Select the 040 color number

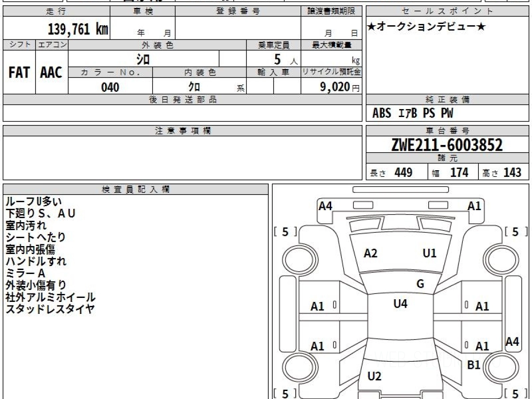pos(110,87)
